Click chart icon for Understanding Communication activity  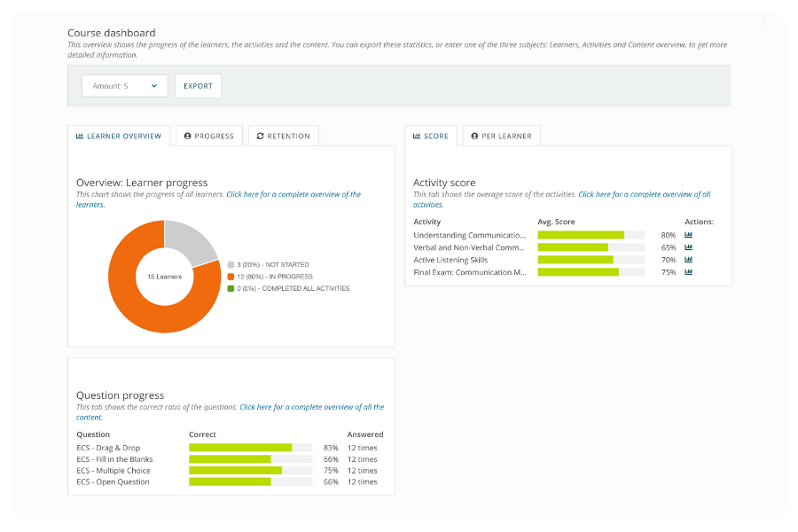tap(688, 235)
